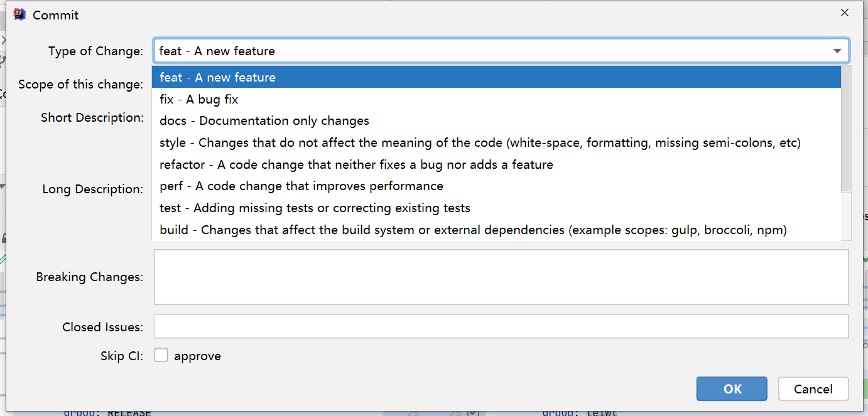Pick the 'style' change type option

point(480,142)
